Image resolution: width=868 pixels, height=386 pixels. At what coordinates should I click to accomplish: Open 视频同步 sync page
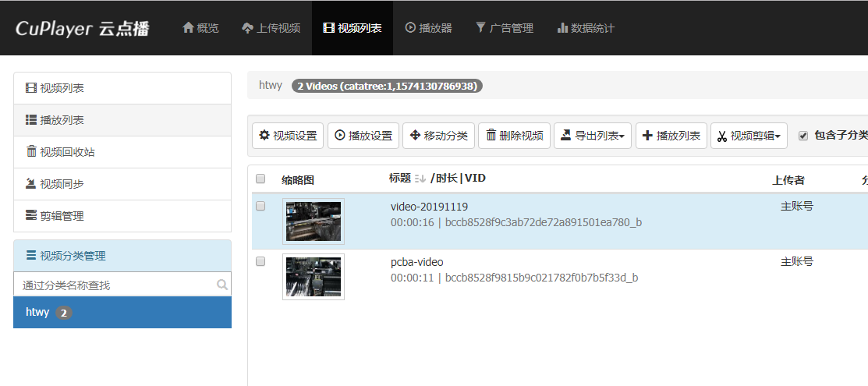click(122, 184)
